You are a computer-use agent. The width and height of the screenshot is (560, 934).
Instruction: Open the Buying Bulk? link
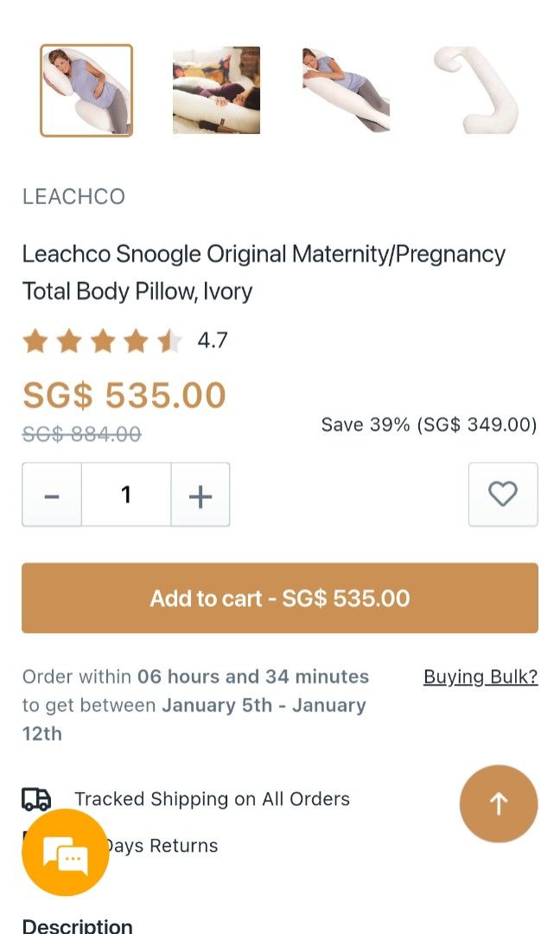(x=480, y=676)
